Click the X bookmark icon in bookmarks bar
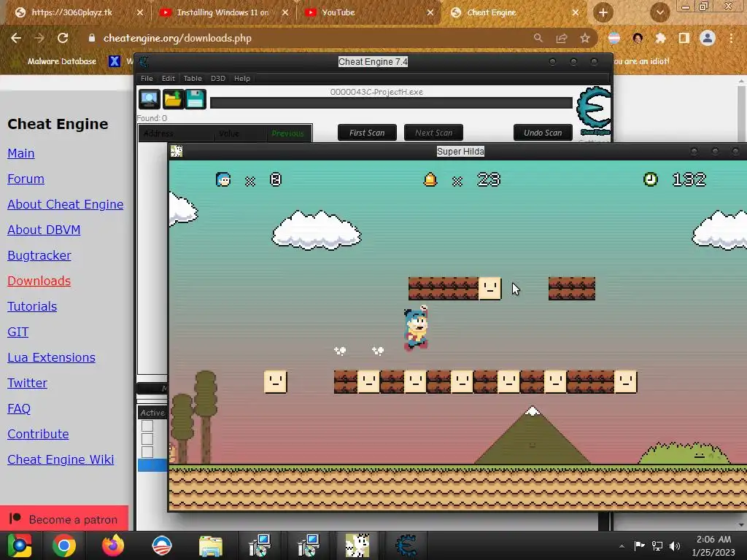This screenshot has height=560, width=747. (115, 61)
